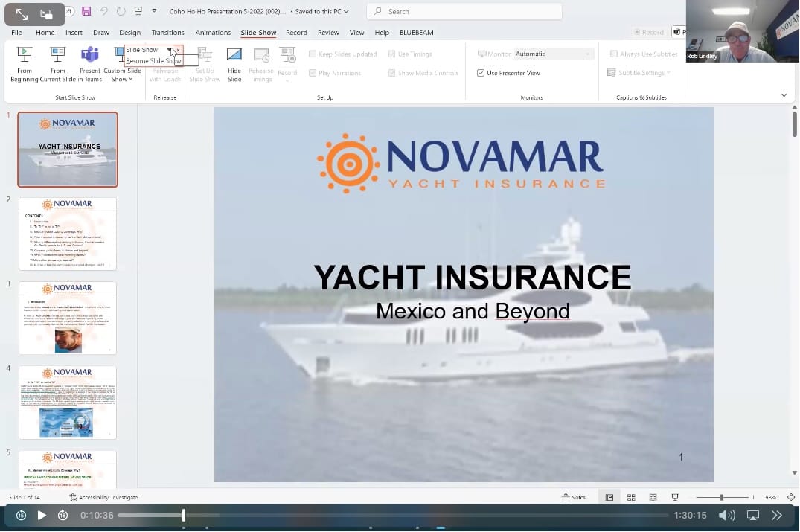The width and height of the screenshot is (800, 532).
Task: Click the AirPlay screen icon
Action: [753, 515]
